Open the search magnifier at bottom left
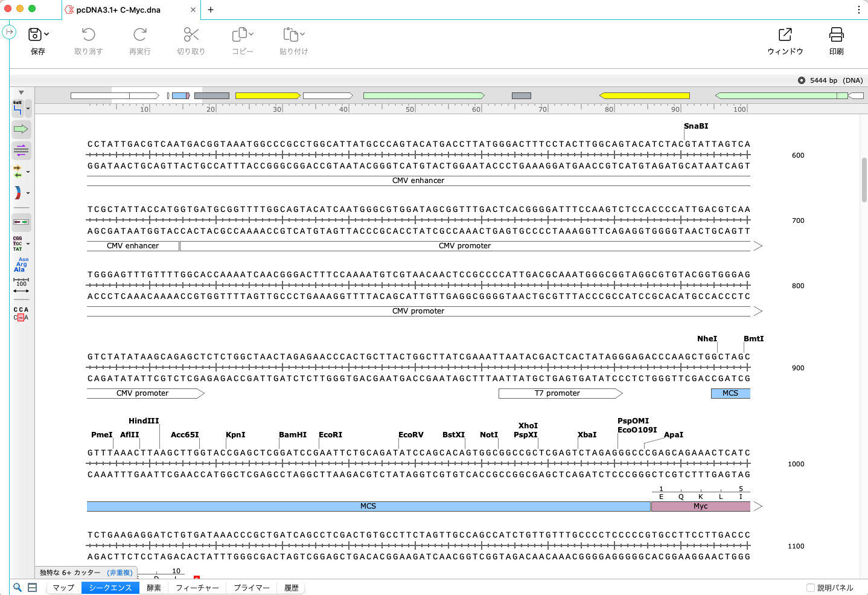 [18, 587]
